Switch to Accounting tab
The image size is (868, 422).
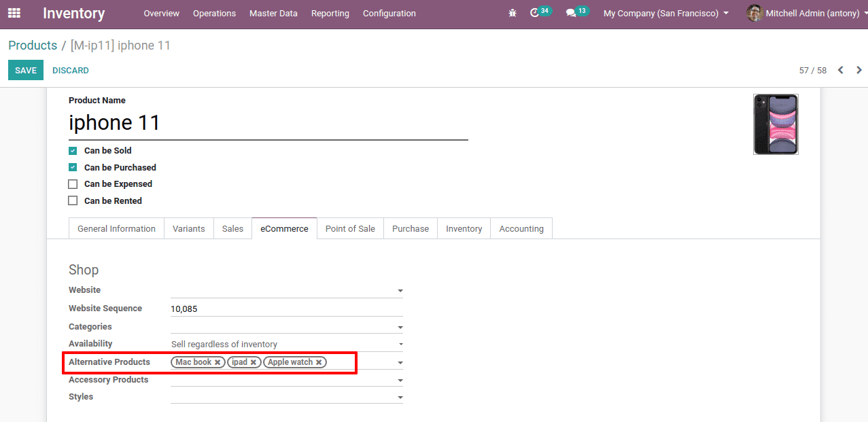(x=521, y=228)
